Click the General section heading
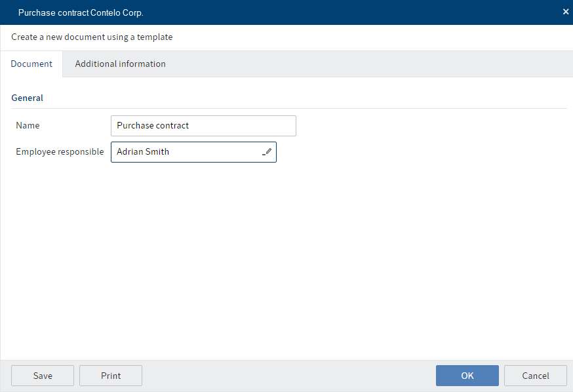This screenshot has height=392, width=573. point(27,98)
